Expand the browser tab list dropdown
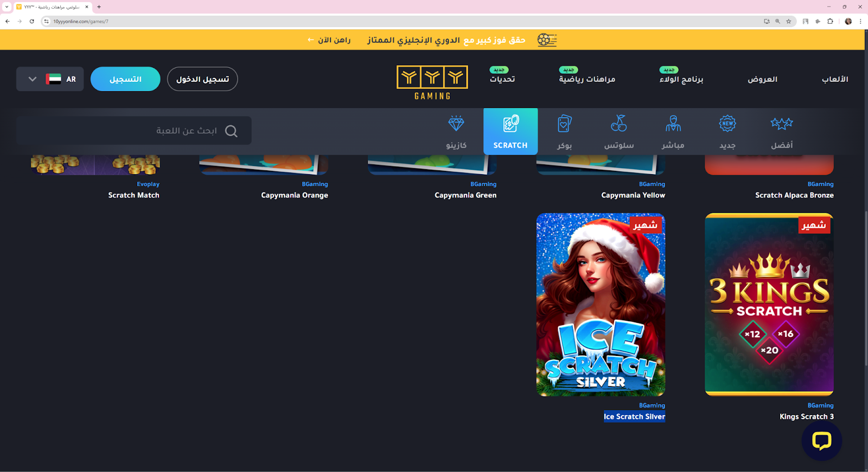The image size is (868, 472). (7, 7)
